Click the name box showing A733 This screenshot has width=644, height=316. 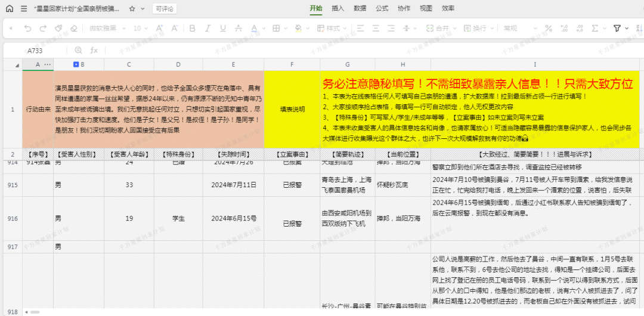pyautogui.click(x=35, y=51)
